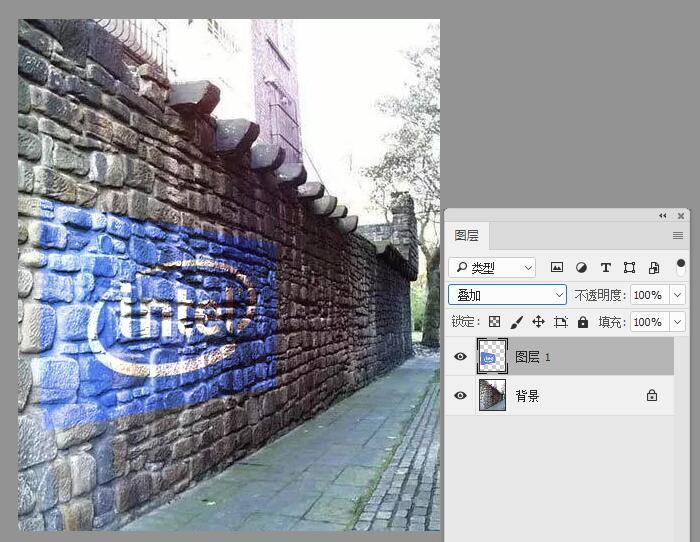Expand the 不透明度 opacity slider arrow
Viewport: 700px width, 542px height.
click(677, 295)
